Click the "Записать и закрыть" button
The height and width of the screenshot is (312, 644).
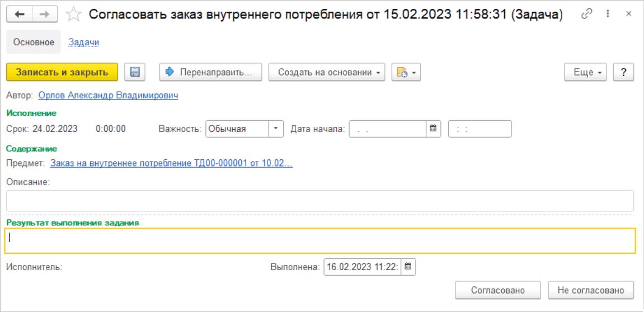pyautogui.click(x=62, y=72)
